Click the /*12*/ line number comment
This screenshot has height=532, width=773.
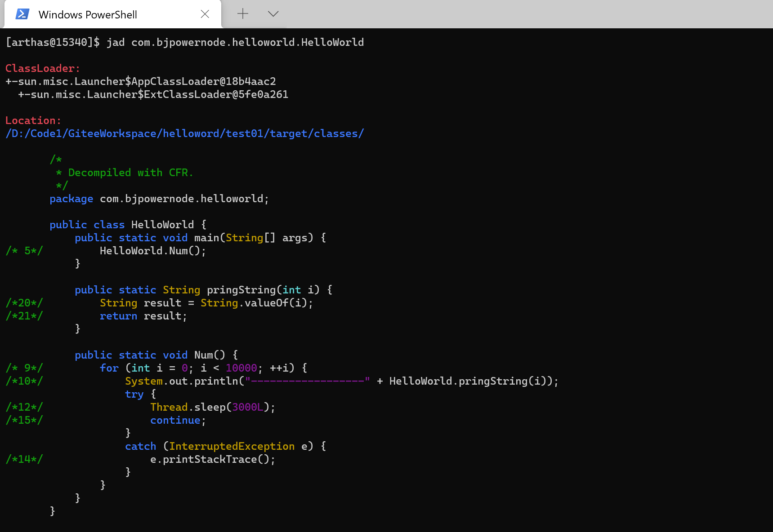point(24,407)
